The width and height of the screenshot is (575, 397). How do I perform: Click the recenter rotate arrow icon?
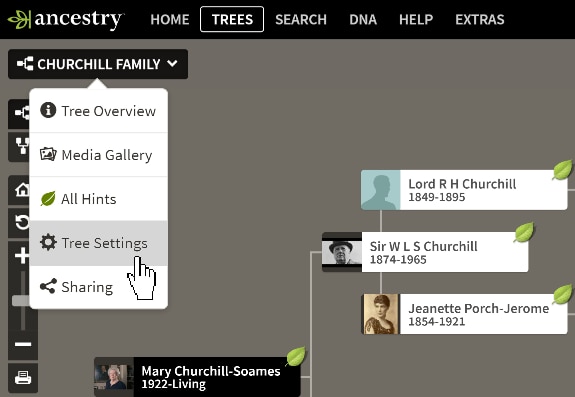pos(22,222)
